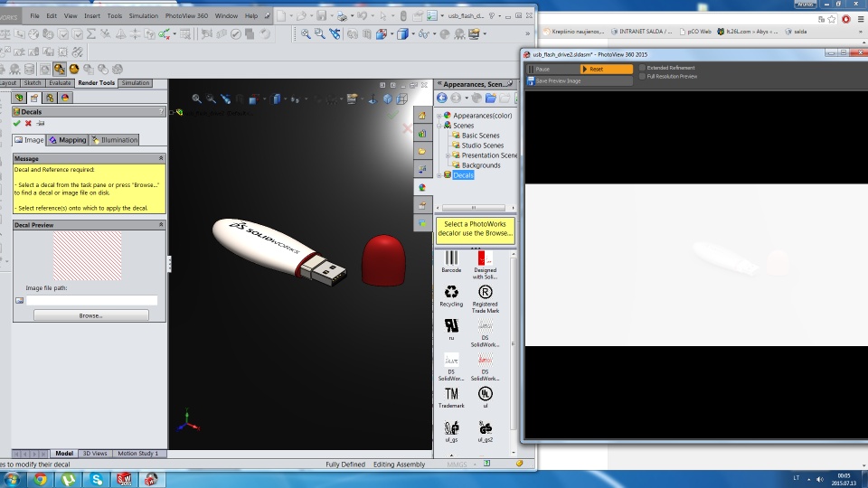Open the 3D Views tab
The height and width of the screenshot is (488, 868).
(x=95, y=453)
